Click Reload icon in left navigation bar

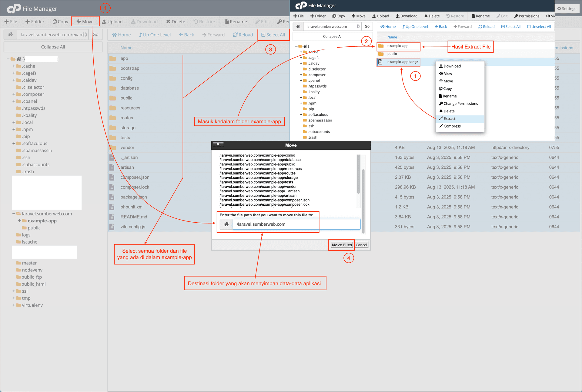(x=235, y=35)
